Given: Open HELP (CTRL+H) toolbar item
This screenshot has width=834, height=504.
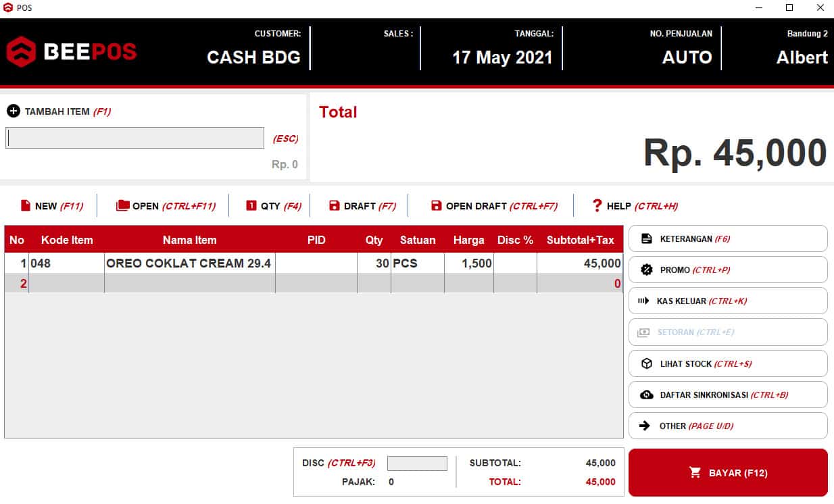Looking at the screenshot, I should [635, 205].
